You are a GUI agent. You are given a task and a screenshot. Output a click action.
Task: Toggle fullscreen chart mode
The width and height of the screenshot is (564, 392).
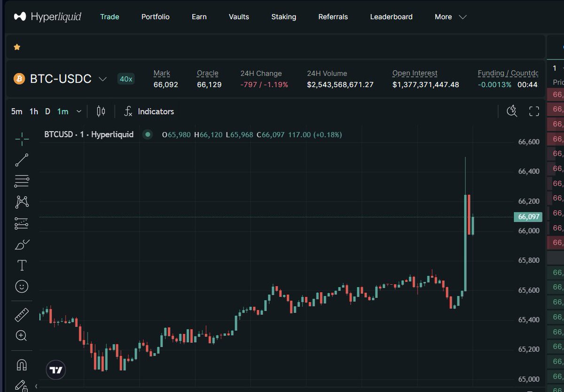click(x=534, y=111)
